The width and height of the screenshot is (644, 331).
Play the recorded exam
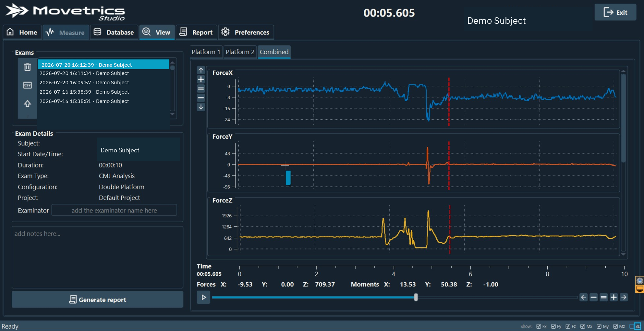coord(203,297)
